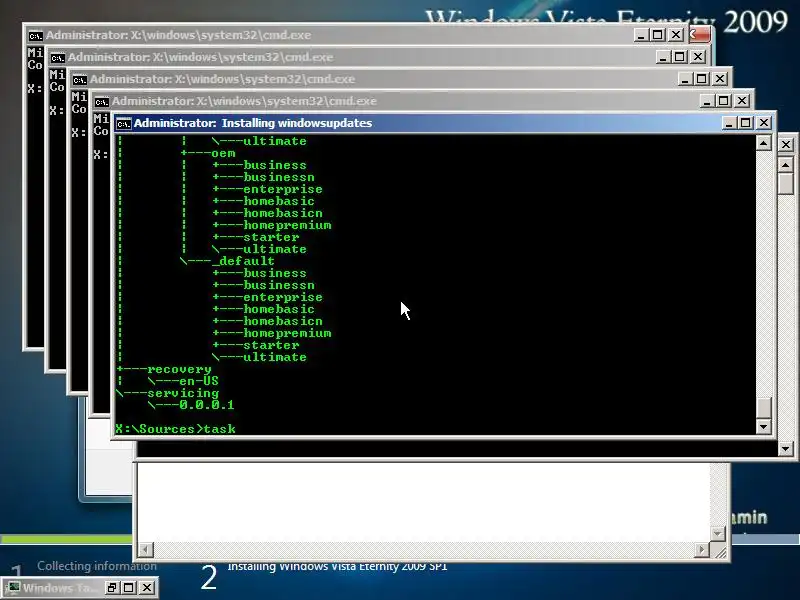
Task: Click the Windows Task Manager icon in minimized window
Action: [13, 588]
